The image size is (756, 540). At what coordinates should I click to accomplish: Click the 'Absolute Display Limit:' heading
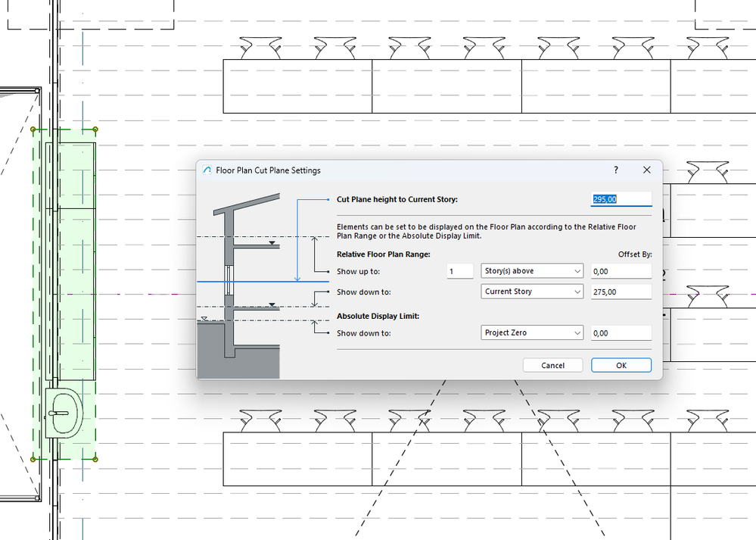click(378, 316)
